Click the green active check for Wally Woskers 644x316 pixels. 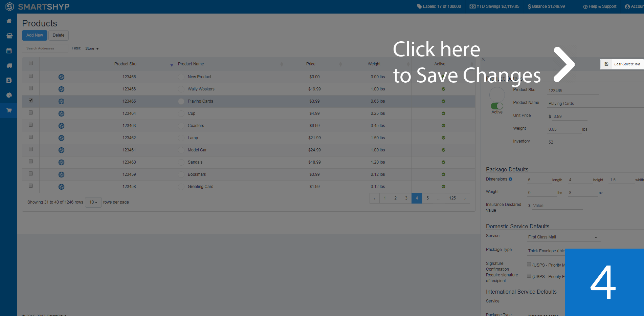point(443,89)
